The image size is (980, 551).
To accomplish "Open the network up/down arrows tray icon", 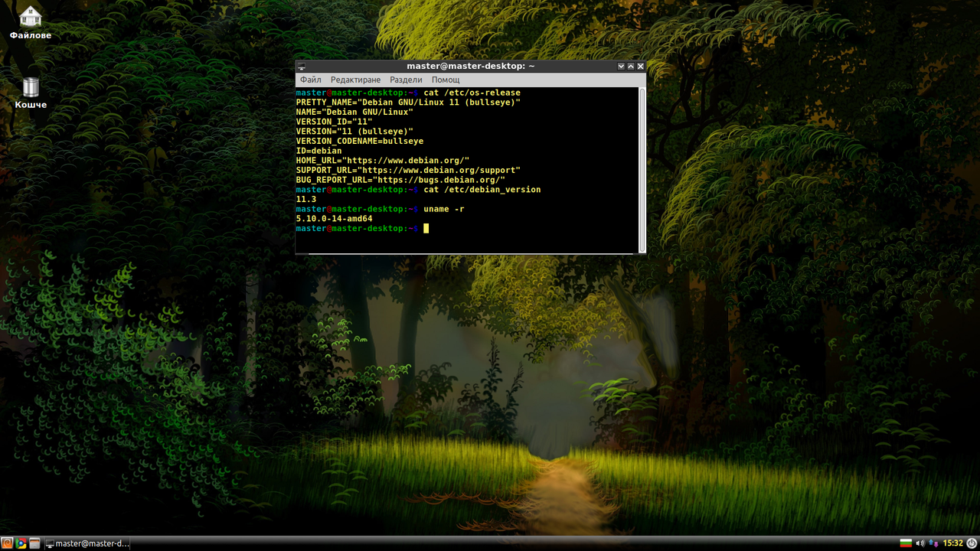I will pos(933,543).
